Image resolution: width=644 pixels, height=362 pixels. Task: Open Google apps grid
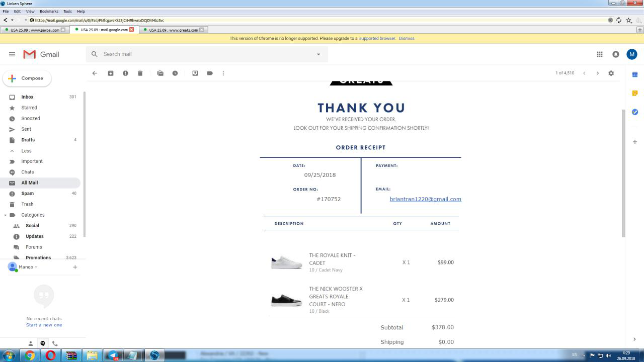600,54
